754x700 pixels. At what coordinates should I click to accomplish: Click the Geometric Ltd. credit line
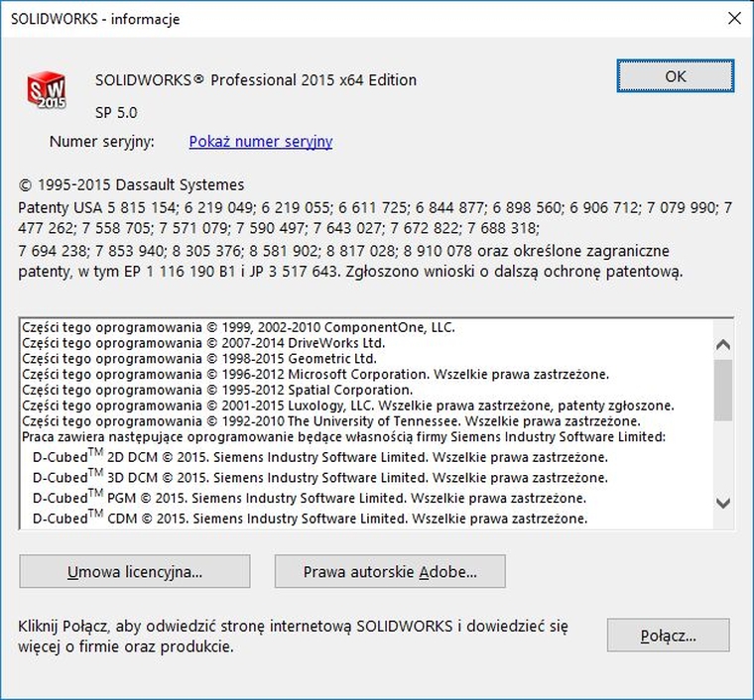click(x=199, y=359)
